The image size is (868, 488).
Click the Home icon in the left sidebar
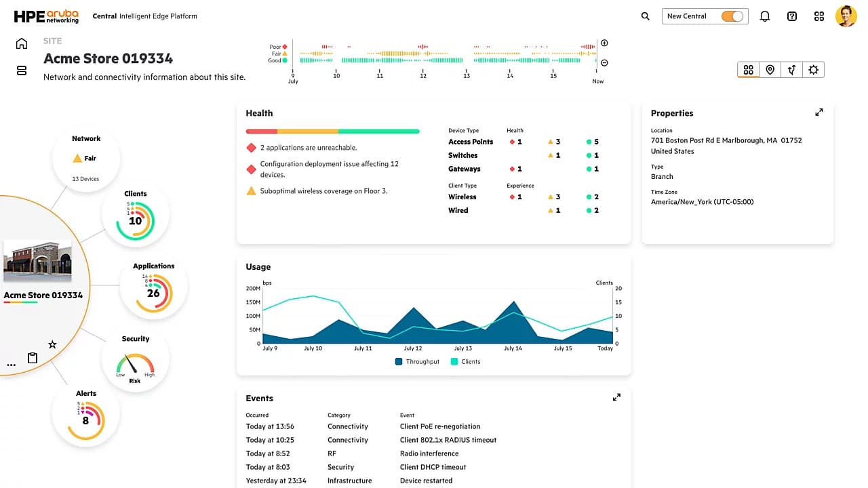pos(21,43)
